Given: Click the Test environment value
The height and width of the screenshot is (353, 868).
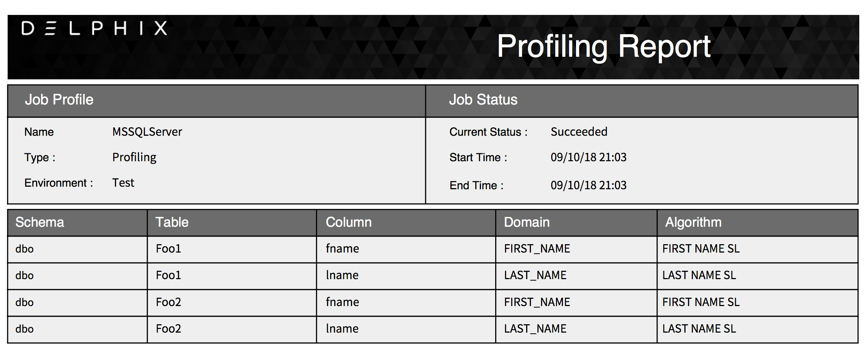Looking at the screenshot, I should pyautogui.click(x=123, y=183).
